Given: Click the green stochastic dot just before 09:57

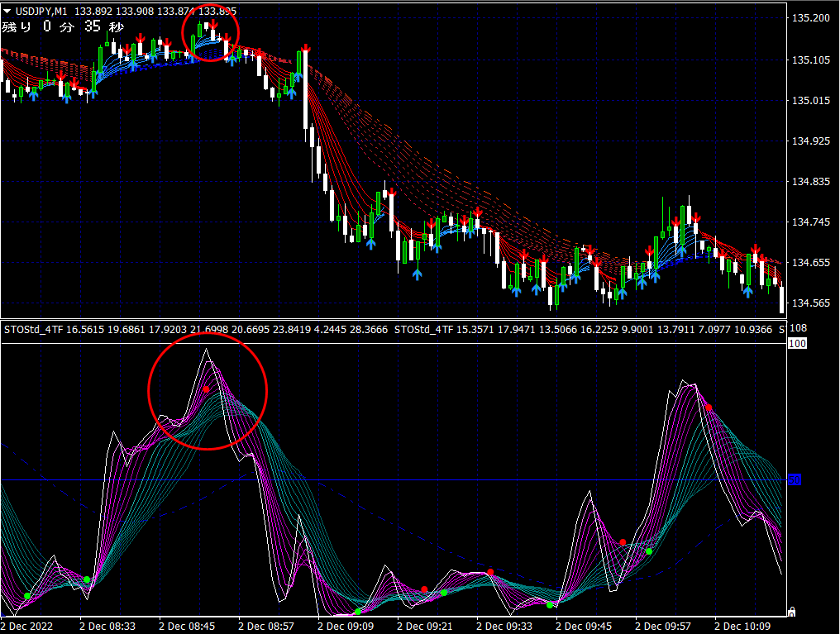Looking at the screenshot, I should click(x=649, y=551).
